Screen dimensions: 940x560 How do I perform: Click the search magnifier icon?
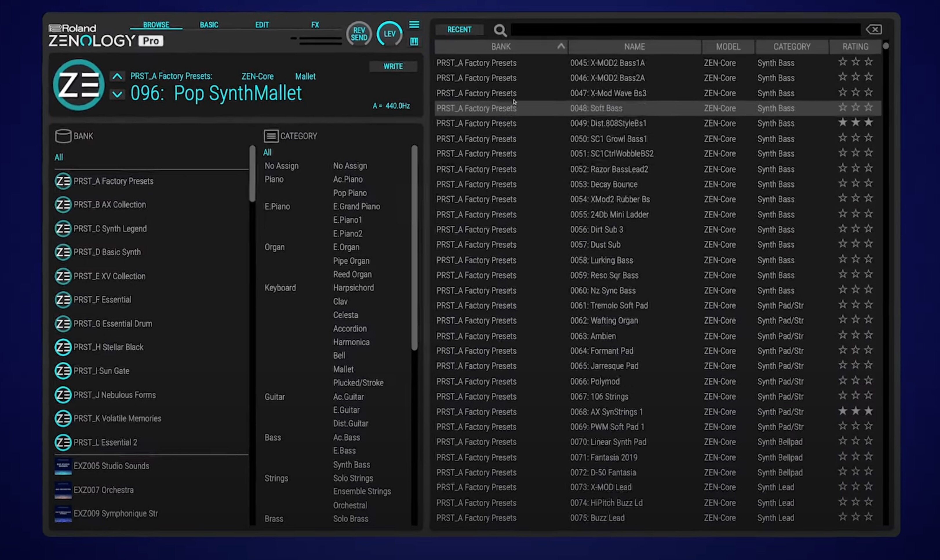(500, 30)
